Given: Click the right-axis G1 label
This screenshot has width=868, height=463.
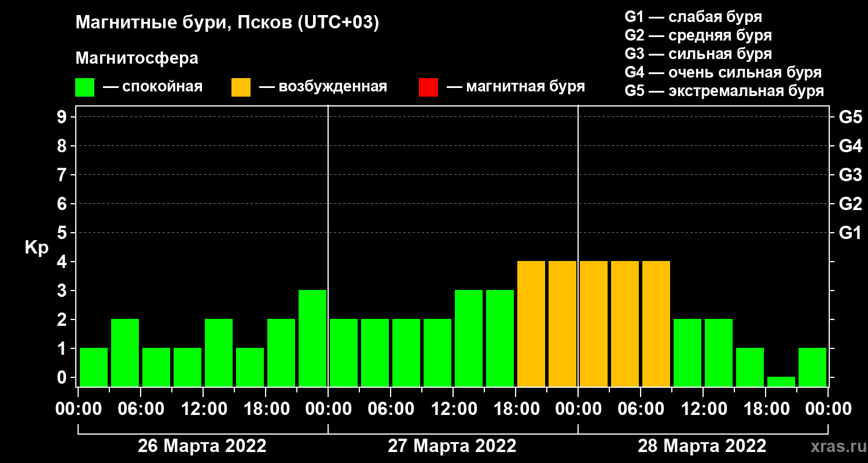Looking at the screenshot, I should click(850, 233).
